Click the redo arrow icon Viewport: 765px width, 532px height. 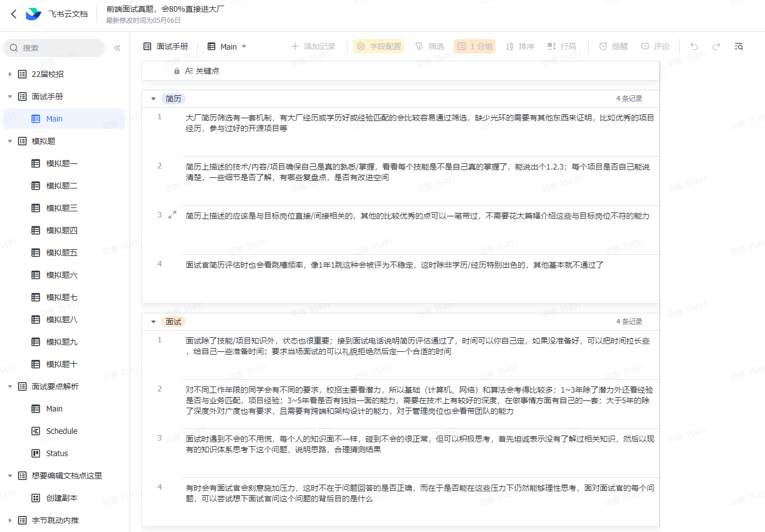pyautogui.click(x=716, y=46)
